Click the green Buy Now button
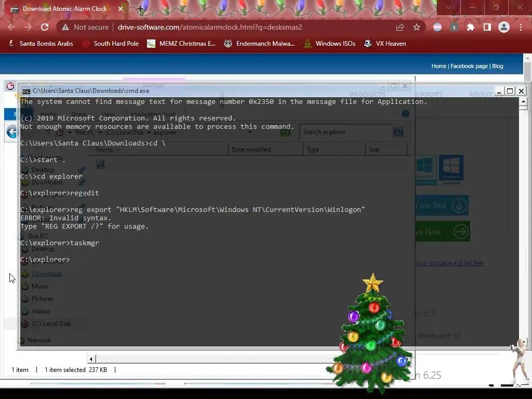 coord(443,231)
